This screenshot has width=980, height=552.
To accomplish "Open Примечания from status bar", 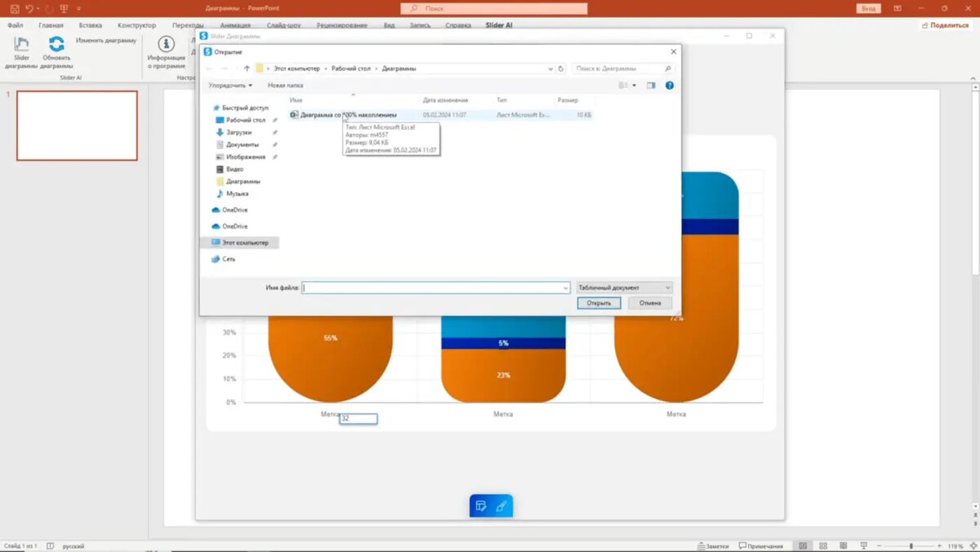I will (760, 545).
